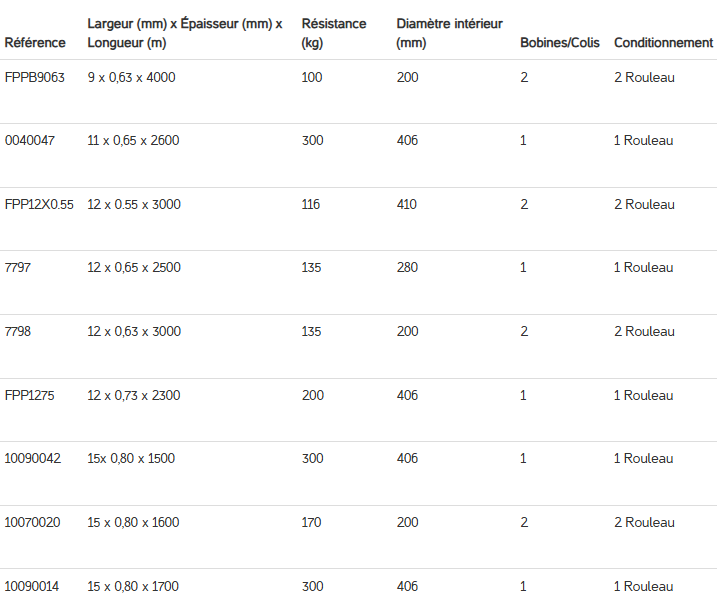Click the 170 resistance value
The width and height of the screenshot is (717, 613).
tap(312, 523)
